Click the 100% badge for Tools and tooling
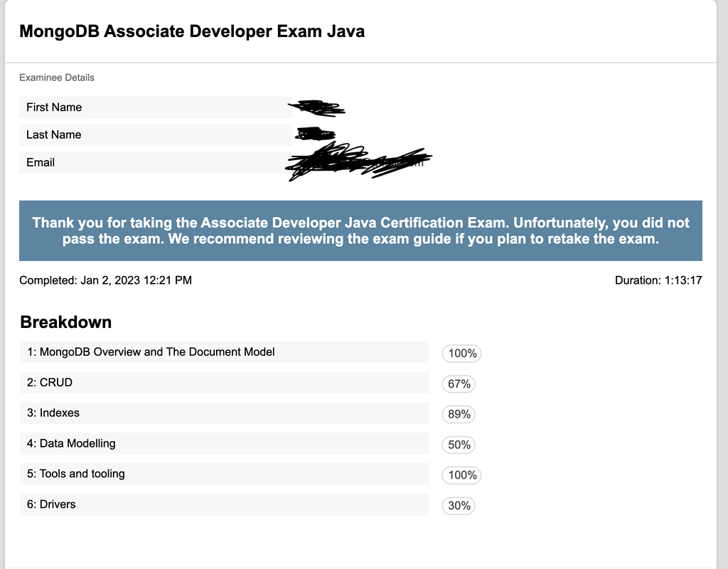This screenshot has width=728, height=569. [462, 476]
